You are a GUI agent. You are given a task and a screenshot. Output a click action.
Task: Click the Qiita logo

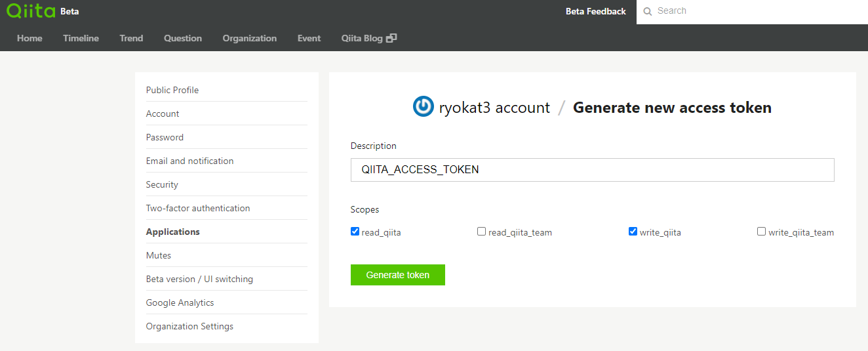tap(30, 10)
